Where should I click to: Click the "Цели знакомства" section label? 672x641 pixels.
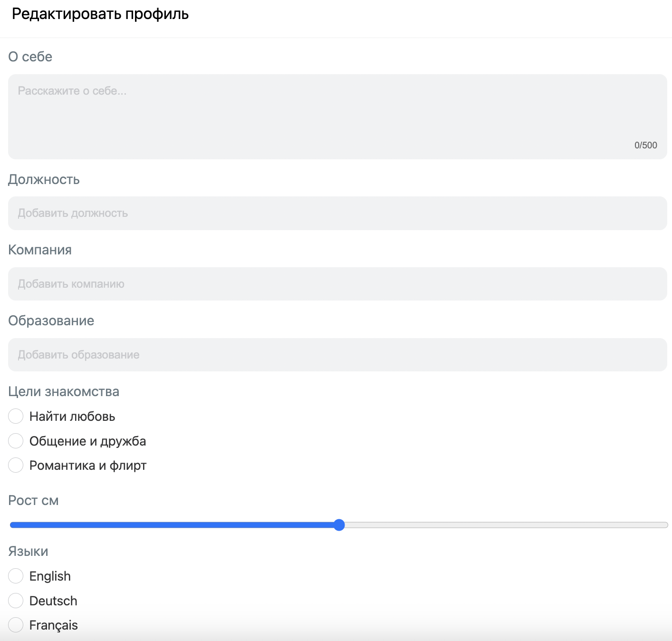(64, 391)
